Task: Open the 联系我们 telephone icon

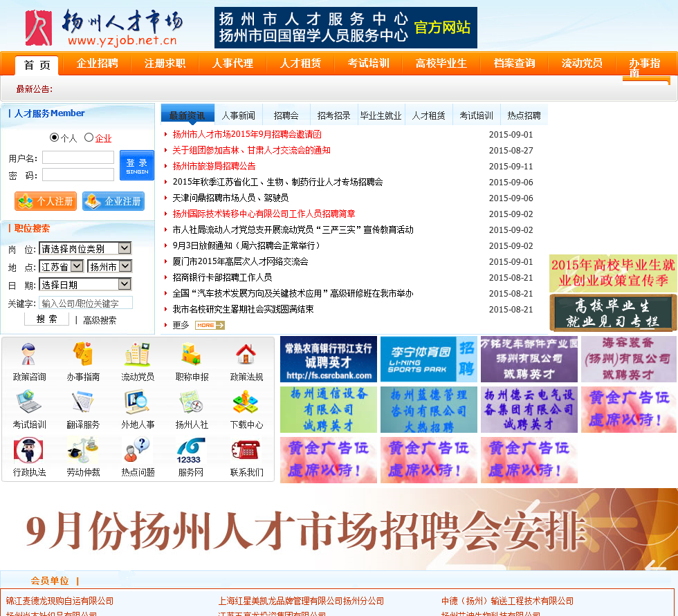Action: point(246,449)
